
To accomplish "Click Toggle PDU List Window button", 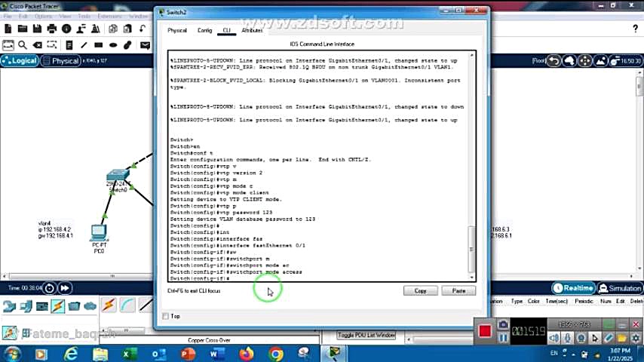I will point(366,336).
